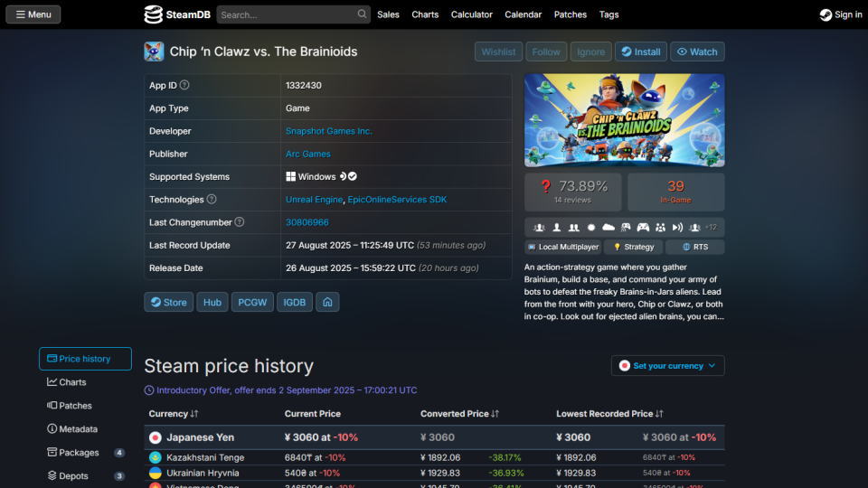Click the Chip 'n Clawz app icon beside title
The height and width of the screenshot is (488, 868).
[x=154, y=52]
